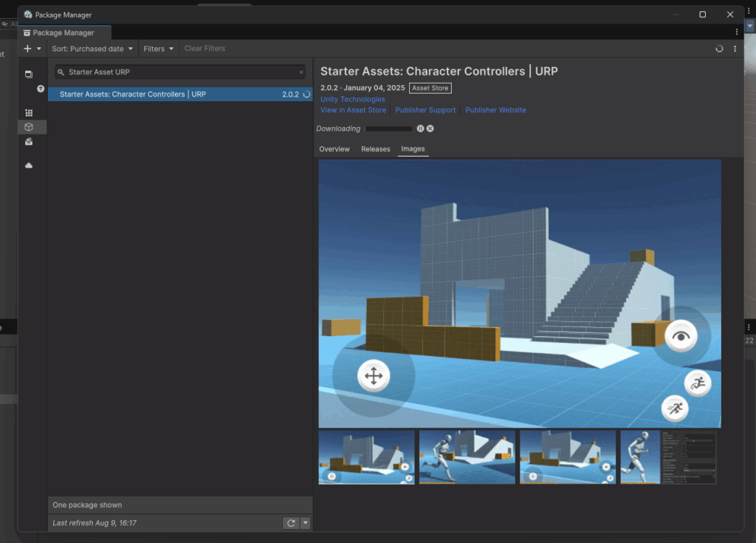Switch to the Overview tab

click(x=334, y=149)
